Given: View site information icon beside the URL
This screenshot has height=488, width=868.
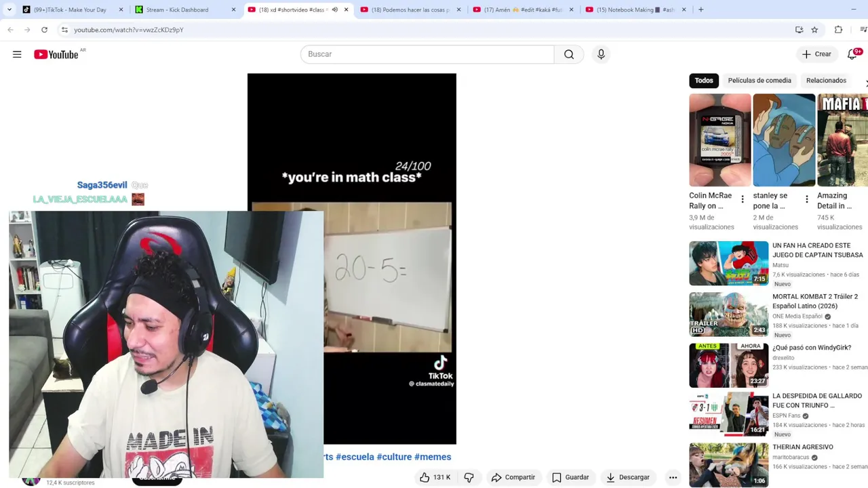Looking at the screenshot, I should point(64,30).
